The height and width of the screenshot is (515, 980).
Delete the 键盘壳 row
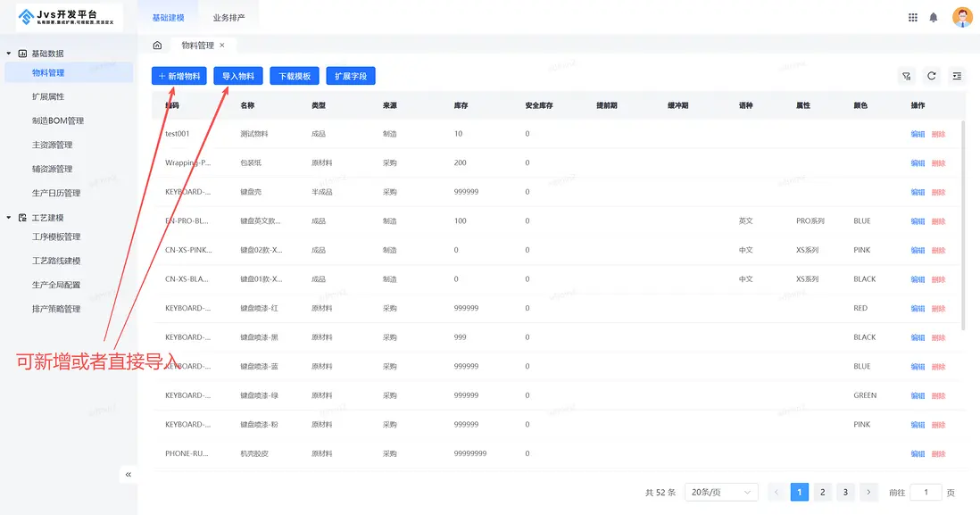coord(938,192)
